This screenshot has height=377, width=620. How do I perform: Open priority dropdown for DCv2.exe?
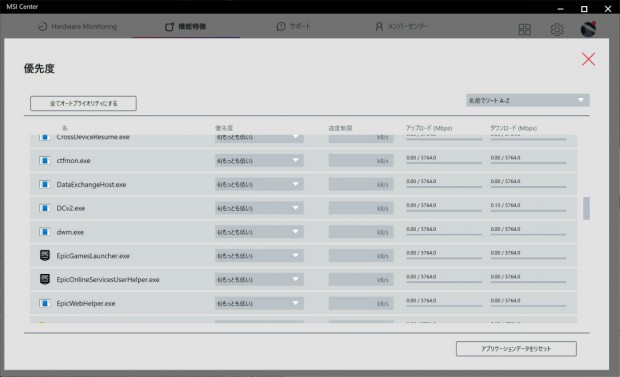point(259,208)
